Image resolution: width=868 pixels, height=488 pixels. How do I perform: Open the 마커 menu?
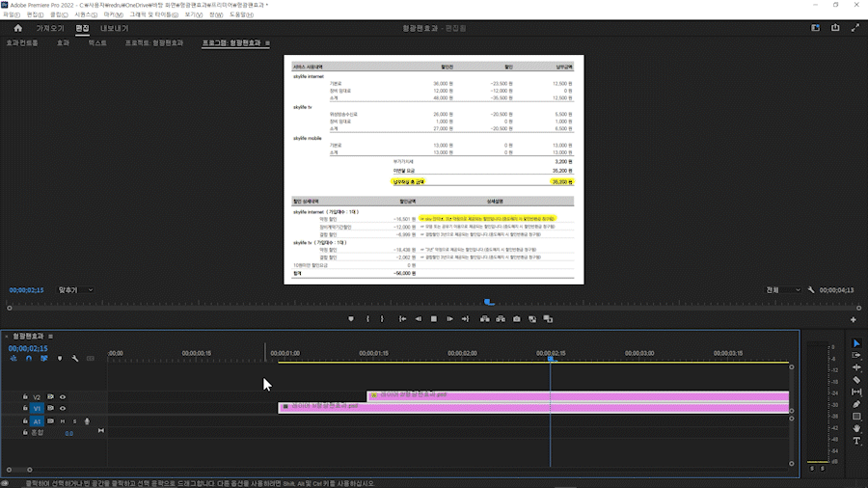coord(114,14)
